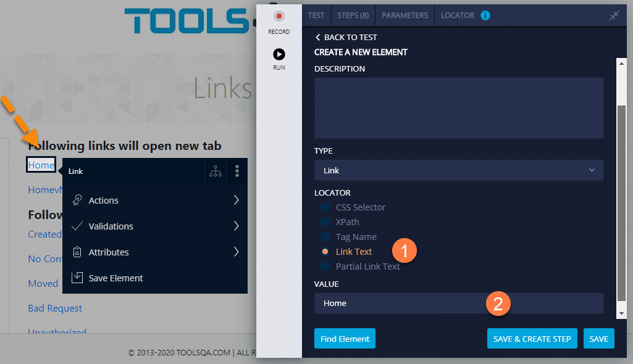Click the panel scrollbar down arrow

click(x=621, y=313)
